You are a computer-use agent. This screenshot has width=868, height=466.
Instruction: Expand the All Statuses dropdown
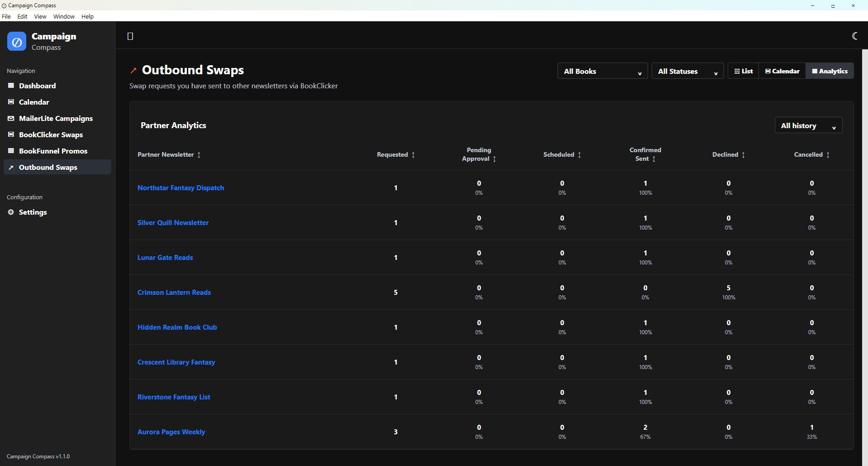(687, 71)
